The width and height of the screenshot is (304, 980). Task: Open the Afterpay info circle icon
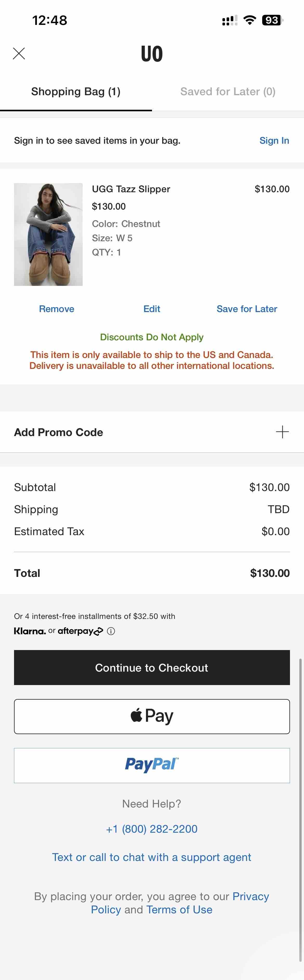[111, 631]
